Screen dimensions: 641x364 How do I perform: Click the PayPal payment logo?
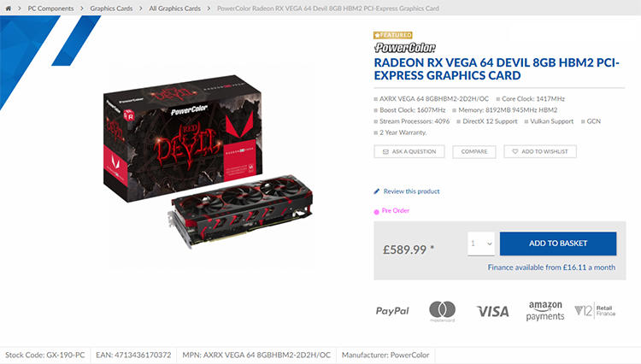(392, 311)
